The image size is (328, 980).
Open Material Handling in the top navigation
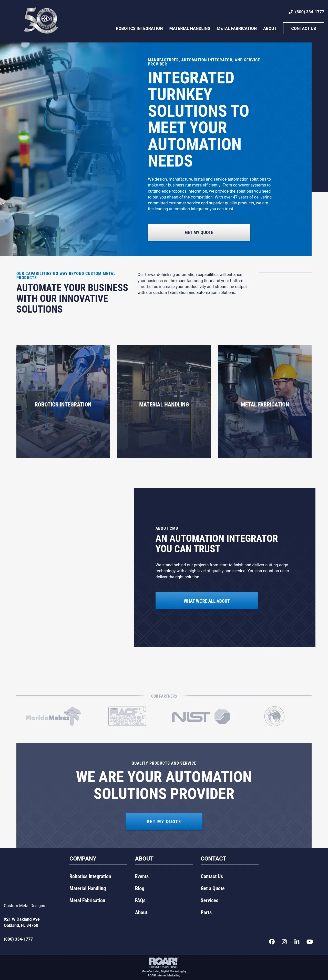(x=190, y=29)
